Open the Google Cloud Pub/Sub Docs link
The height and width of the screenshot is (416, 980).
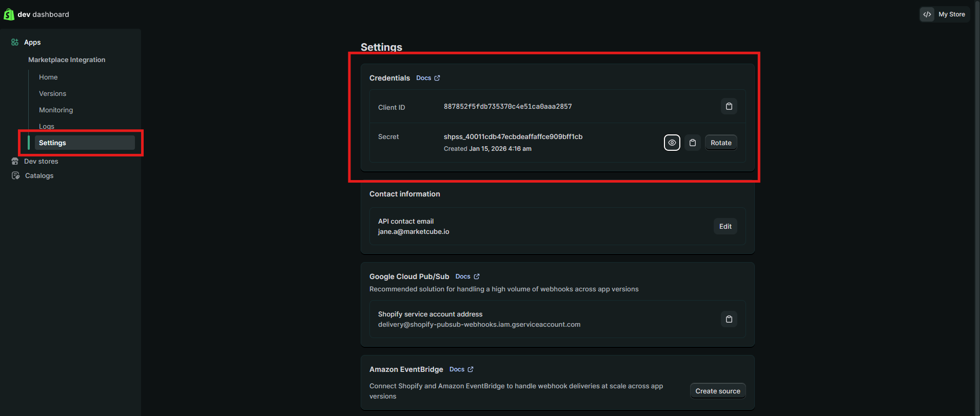tap(463, 276)
